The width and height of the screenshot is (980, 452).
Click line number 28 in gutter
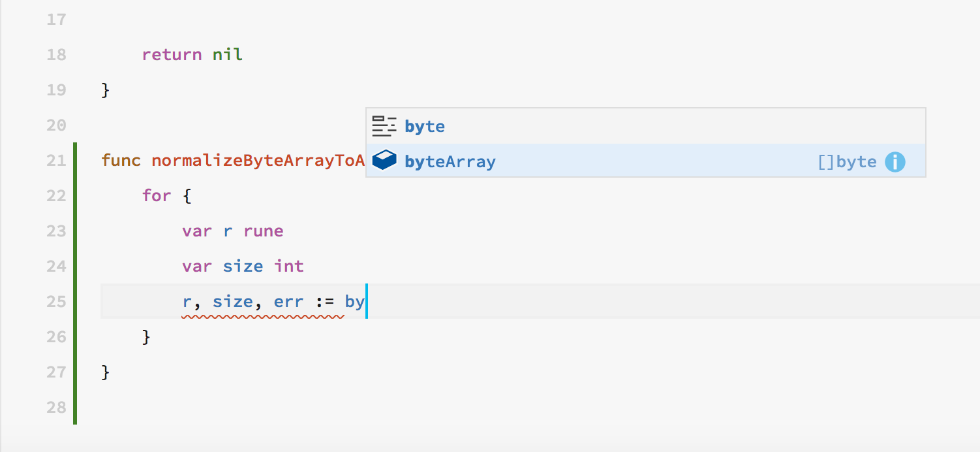point(57,407)
